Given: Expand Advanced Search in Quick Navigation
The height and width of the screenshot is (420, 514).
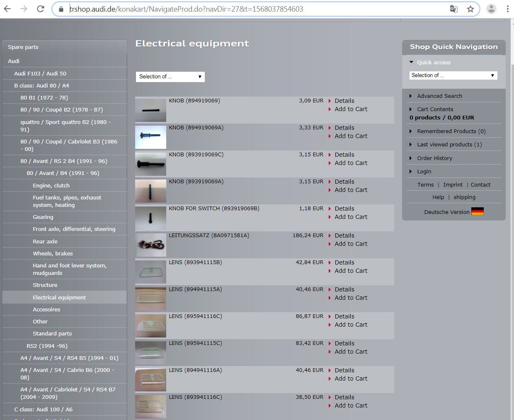Looking at the screenshot, I should (439, 96).
